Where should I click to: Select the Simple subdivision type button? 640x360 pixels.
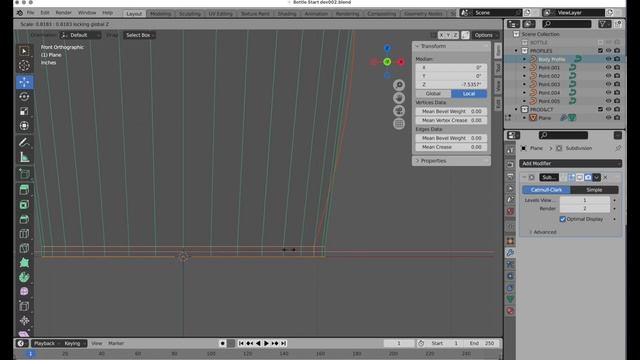click(x=594, y=190)
